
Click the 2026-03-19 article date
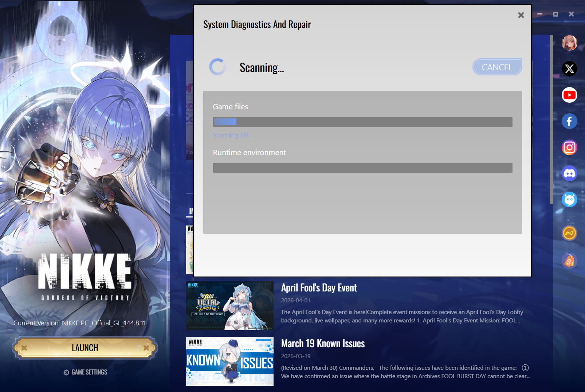(296, 356)
